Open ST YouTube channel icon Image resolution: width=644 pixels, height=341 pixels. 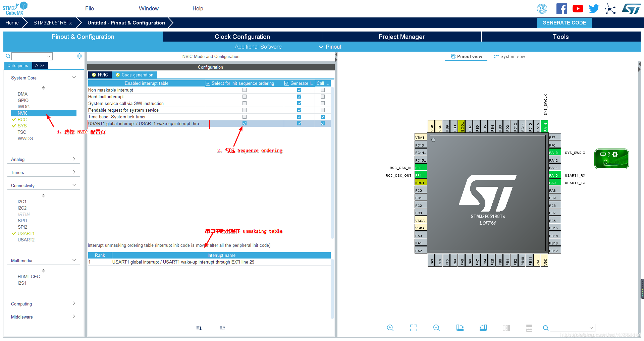pos(578,9)
